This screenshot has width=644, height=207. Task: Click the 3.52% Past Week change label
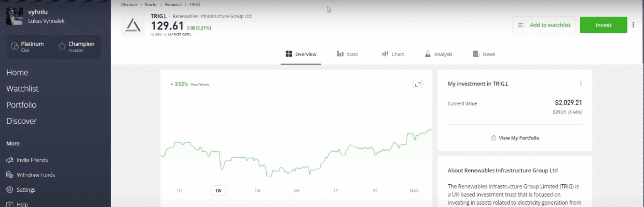(190, 84)
